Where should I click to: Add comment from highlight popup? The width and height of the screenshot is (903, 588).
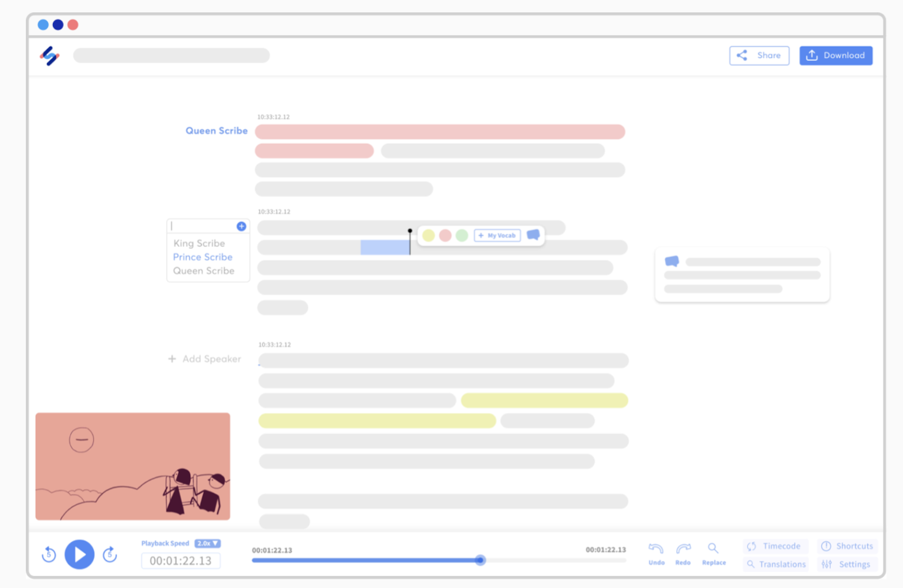(x=533, y=235)
